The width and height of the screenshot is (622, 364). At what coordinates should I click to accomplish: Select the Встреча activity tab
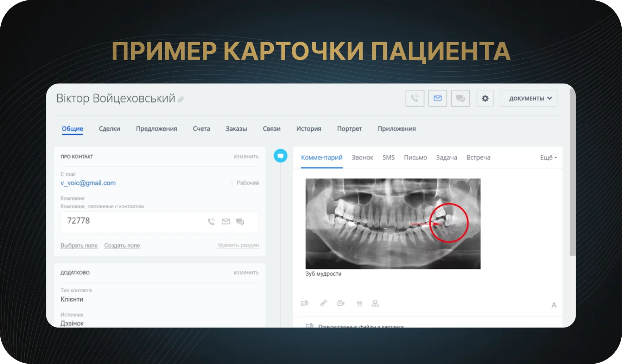(x=478, y=157)
